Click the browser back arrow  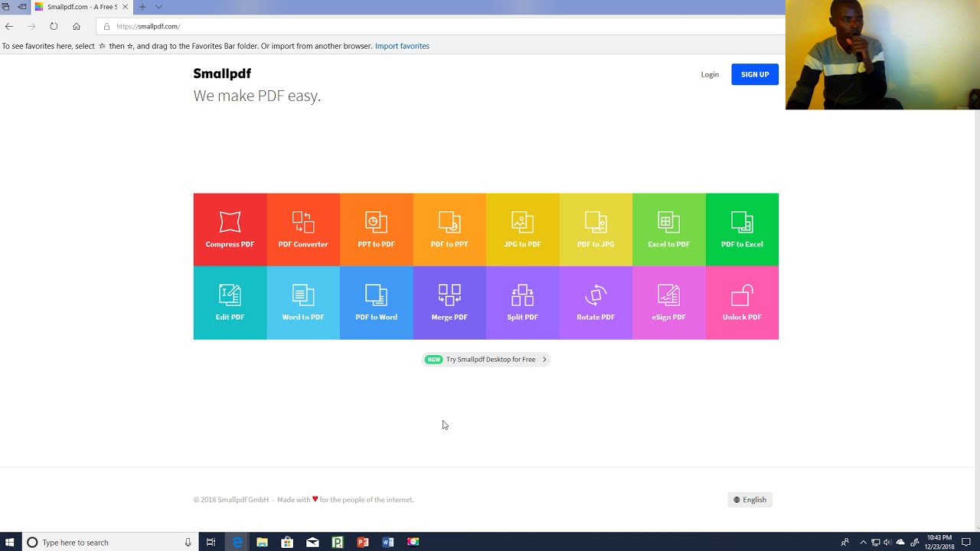[9, 26]
